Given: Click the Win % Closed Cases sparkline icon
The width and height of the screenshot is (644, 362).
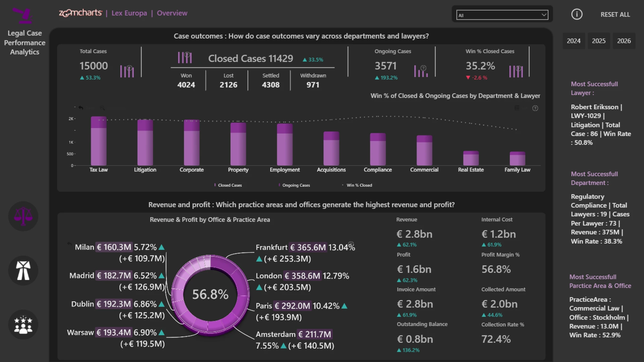Looking at the screenshot, I should pyautogui.click(x=516, y=71).
